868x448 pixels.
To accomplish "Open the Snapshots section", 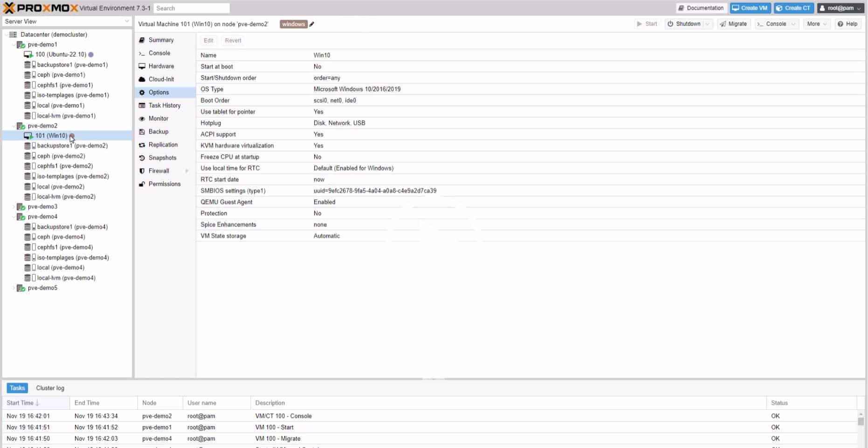I will [165, 158].
